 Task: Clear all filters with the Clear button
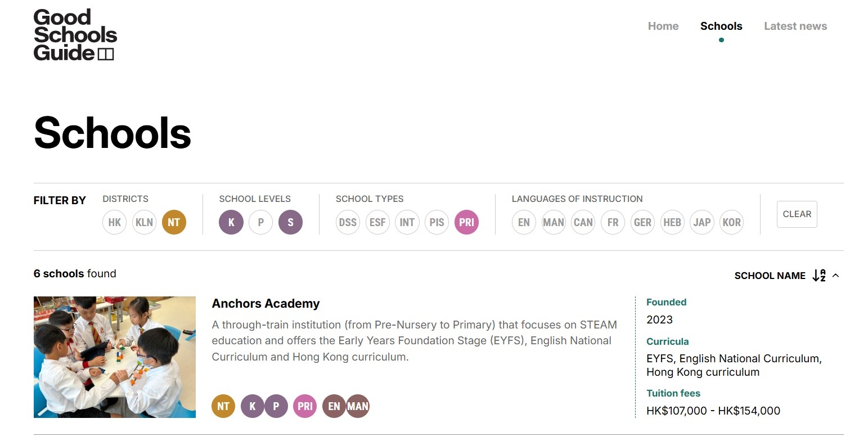pos(797,214)
